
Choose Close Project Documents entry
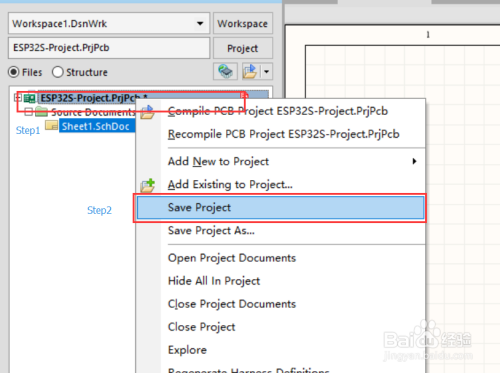[x=281, y=304]
